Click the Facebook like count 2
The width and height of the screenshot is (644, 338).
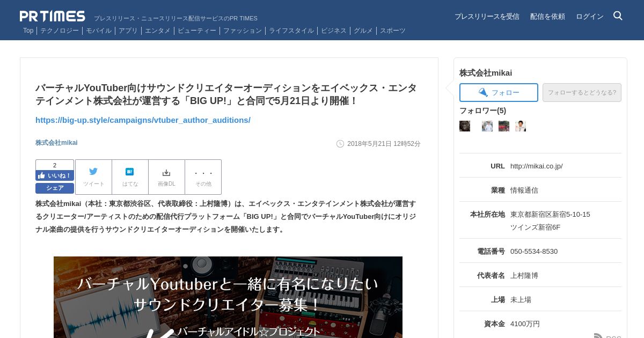coord(55,165)
